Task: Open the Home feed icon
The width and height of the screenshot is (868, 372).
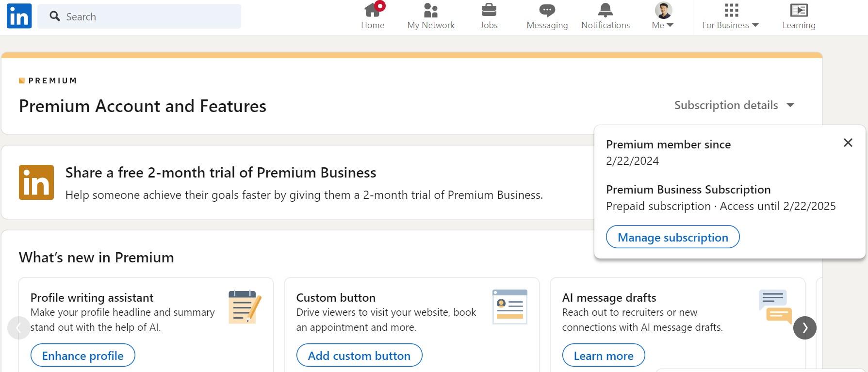Action: click(373, 16)
